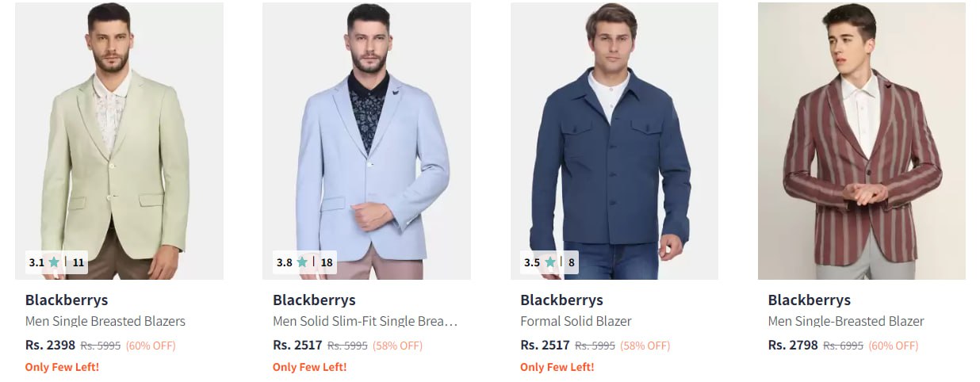This screenshot has height=382, width=980.
Task: Click the star icon on 3.1 rating badge
Action: (x=54, y=262)
